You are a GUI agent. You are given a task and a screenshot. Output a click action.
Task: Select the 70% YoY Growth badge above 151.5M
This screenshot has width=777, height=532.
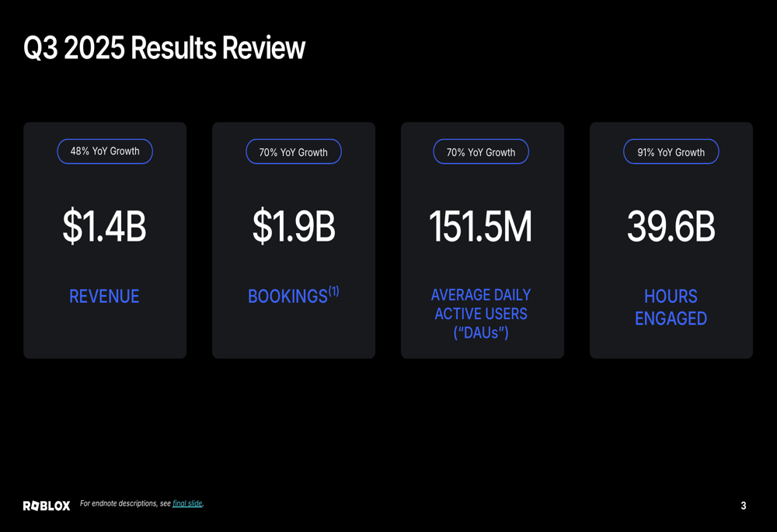tap(481, 152)
